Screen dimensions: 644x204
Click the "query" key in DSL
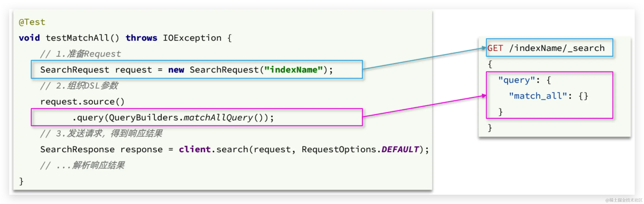516,80
